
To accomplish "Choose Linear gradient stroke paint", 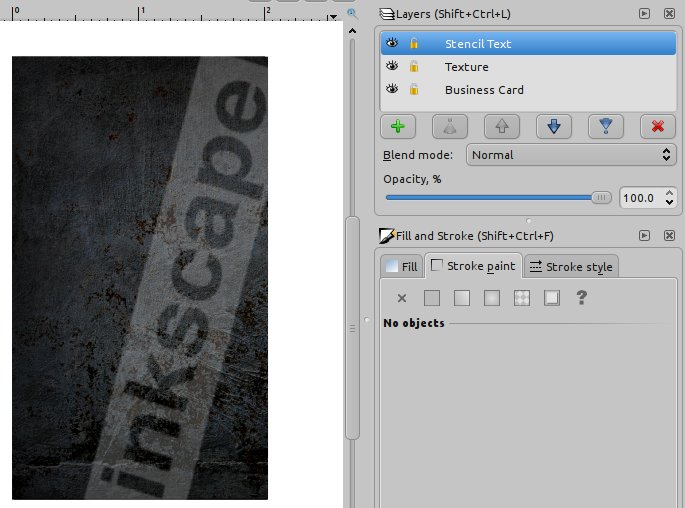I will [x=462, y=298].
